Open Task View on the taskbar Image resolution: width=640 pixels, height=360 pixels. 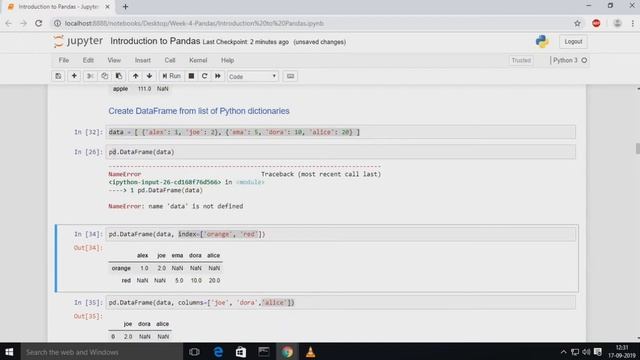tap(194, 352)
